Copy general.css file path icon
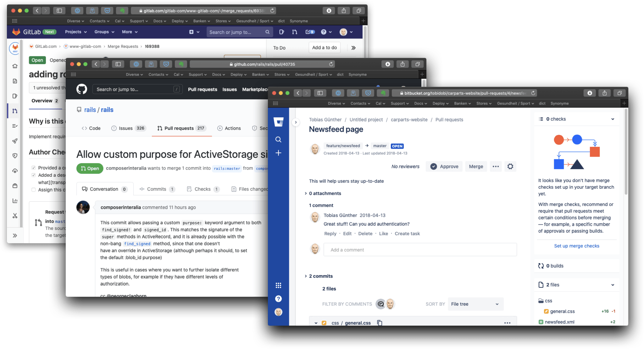The image size is (644, 349). (x=380, y=323)
